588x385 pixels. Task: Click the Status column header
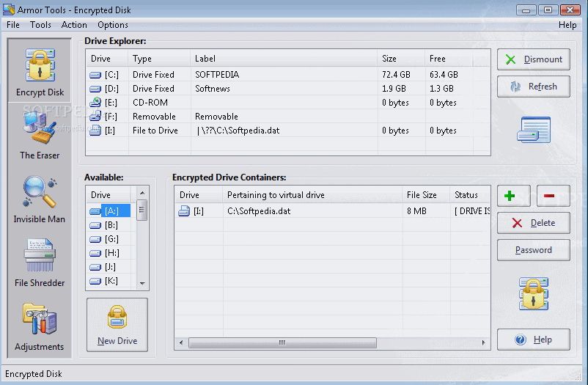click(x=470, y=195)
